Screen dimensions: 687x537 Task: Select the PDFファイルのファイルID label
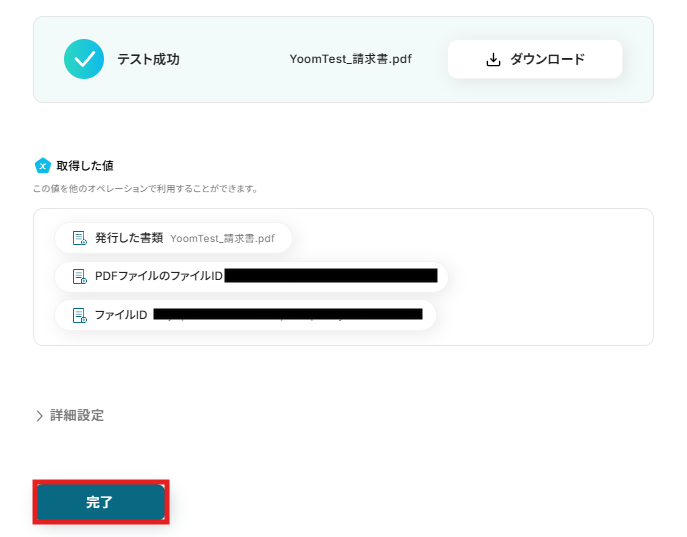[158, 276]
